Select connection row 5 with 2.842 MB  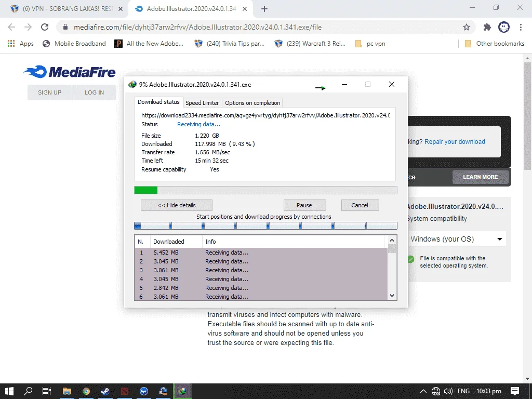point(261,288)
